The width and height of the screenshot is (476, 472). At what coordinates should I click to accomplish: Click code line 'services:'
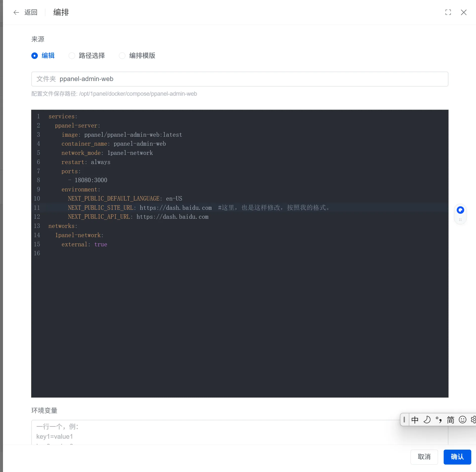tap(63, 116)
